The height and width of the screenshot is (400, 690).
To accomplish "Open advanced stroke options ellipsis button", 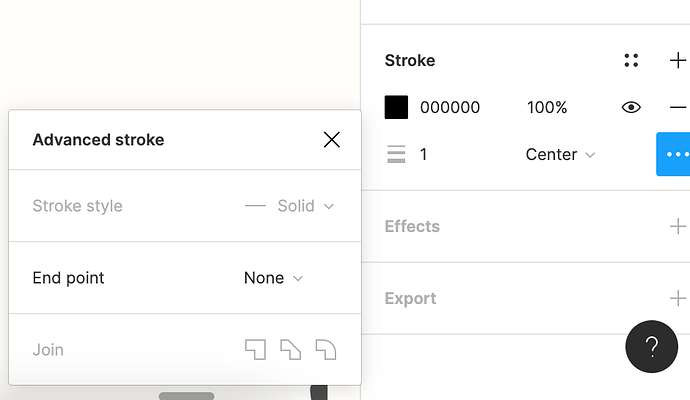I will point(674,154).
